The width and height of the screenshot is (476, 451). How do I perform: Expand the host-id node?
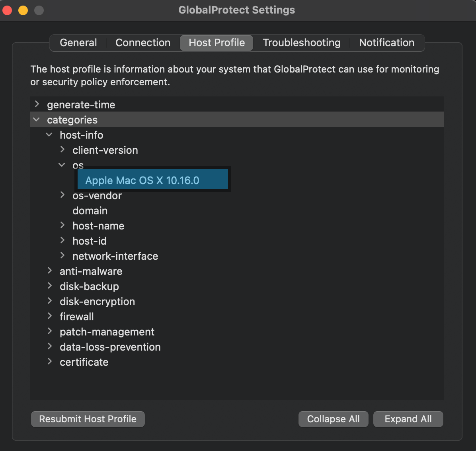pos(62,240)
